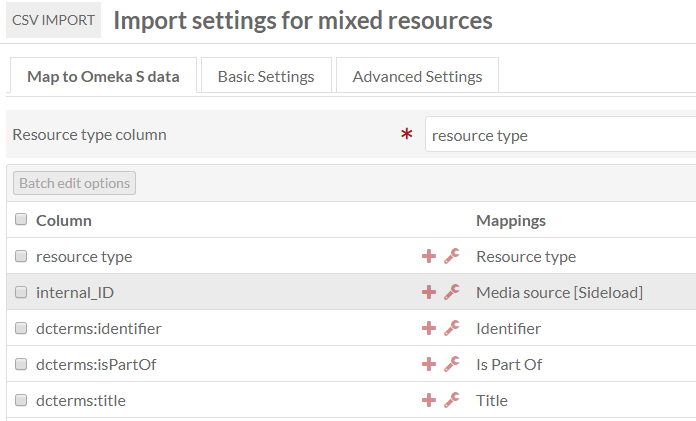The image size is (696, 421).
Task: Click the Mappings column header
Action: (x=511, y=221)
